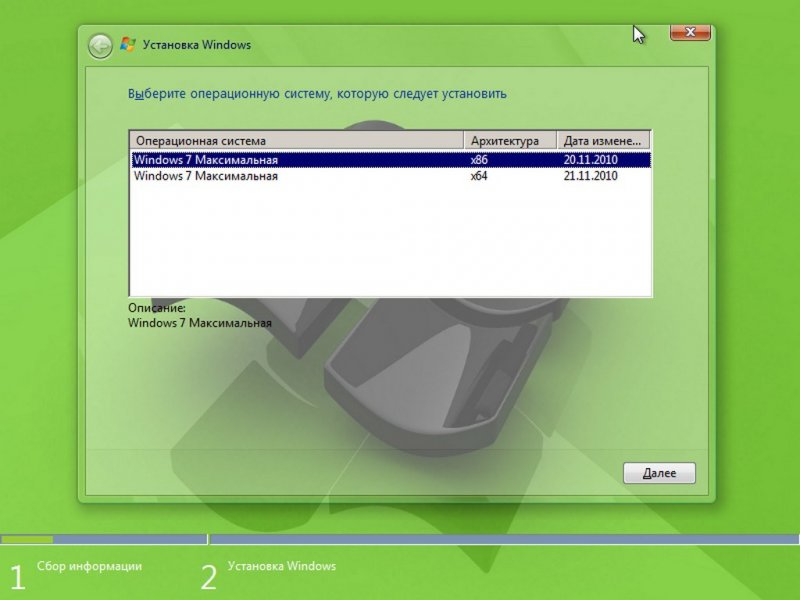Viewport: 800px width, 600px height.
Task: Close the Установка Windows dialog
Action: point(690,32)
